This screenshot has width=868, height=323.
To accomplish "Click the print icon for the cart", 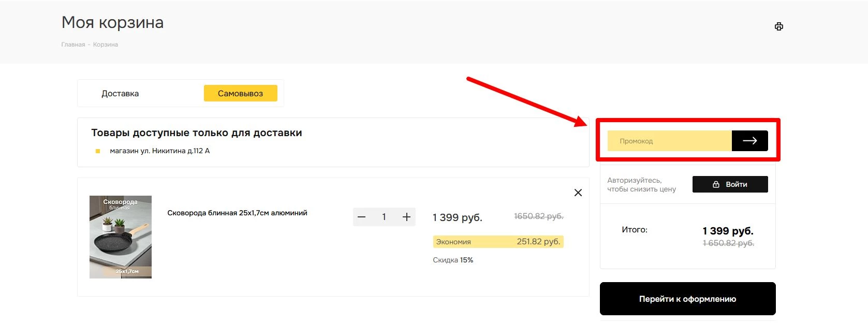I will (778, 26).
